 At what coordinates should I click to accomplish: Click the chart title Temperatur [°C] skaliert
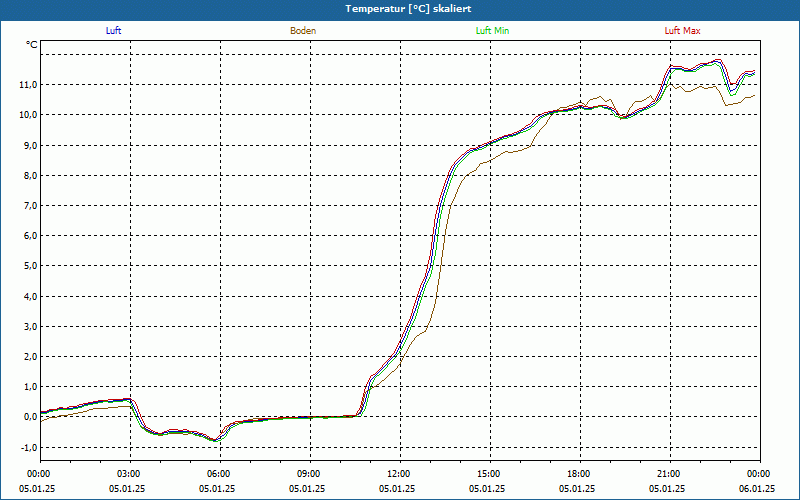[x=408, y=9]
